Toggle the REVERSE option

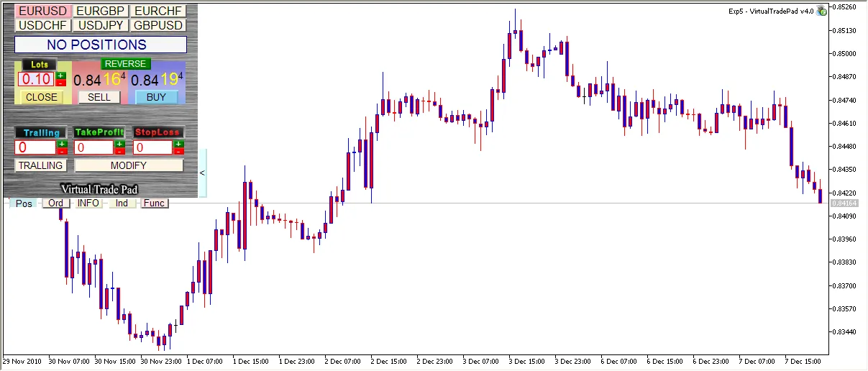[x=126, y=64]
